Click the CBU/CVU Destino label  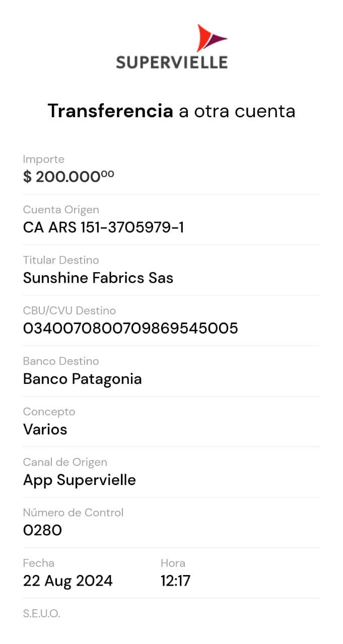[x=70, y=310]
